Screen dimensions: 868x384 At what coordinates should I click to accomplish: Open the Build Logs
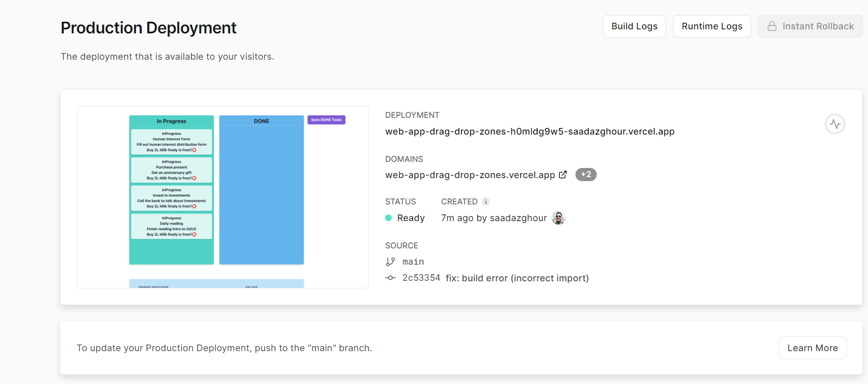point(634,26)
